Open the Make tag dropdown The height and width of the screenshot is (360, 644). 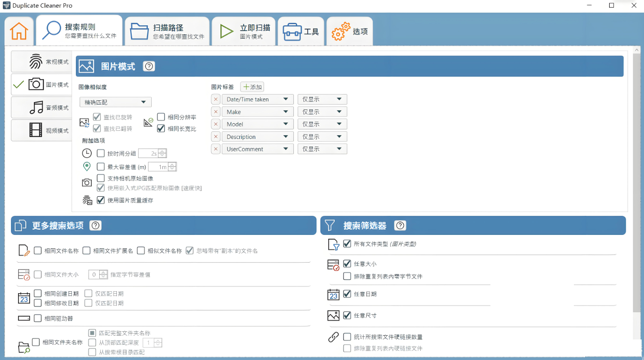pyautogui.click(x=257, y=112)
